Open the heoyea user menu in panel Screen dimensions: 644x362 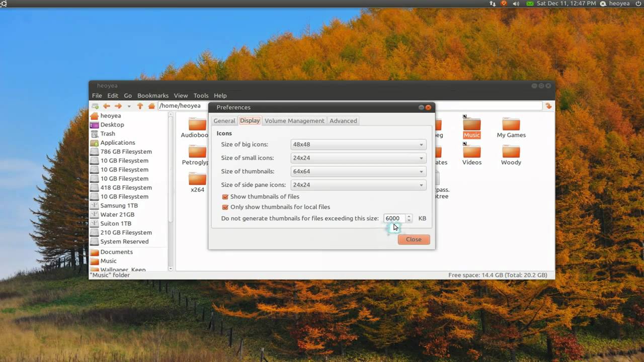click(x=615, y=4)
